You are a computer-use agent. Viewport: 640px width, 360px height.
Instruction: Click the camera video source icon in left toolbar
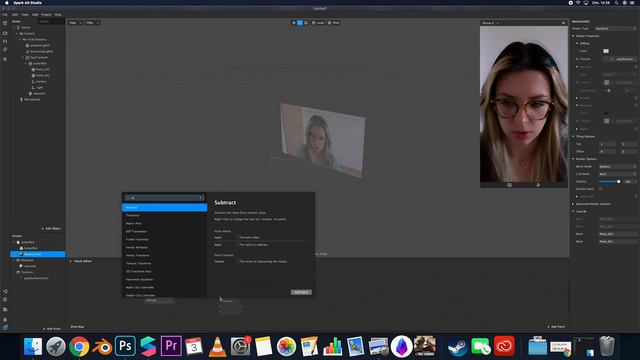click(x=5, y=33)
